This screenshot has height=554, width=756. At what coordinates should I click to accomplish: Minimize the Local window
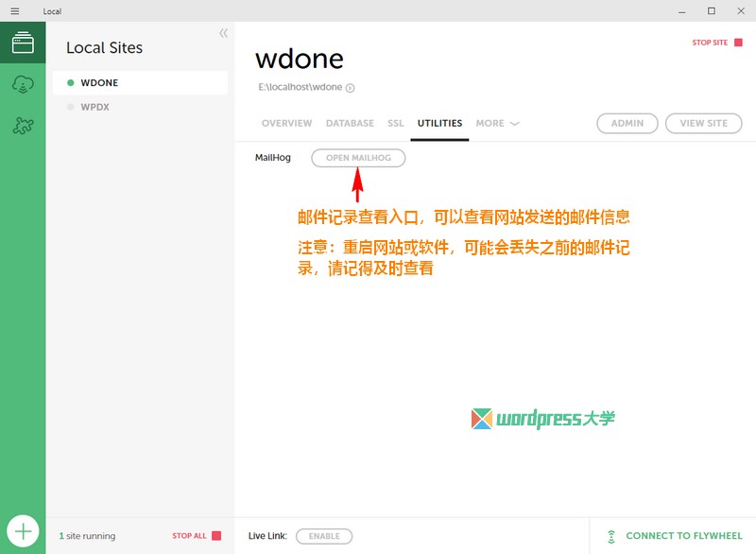(681, 11)
